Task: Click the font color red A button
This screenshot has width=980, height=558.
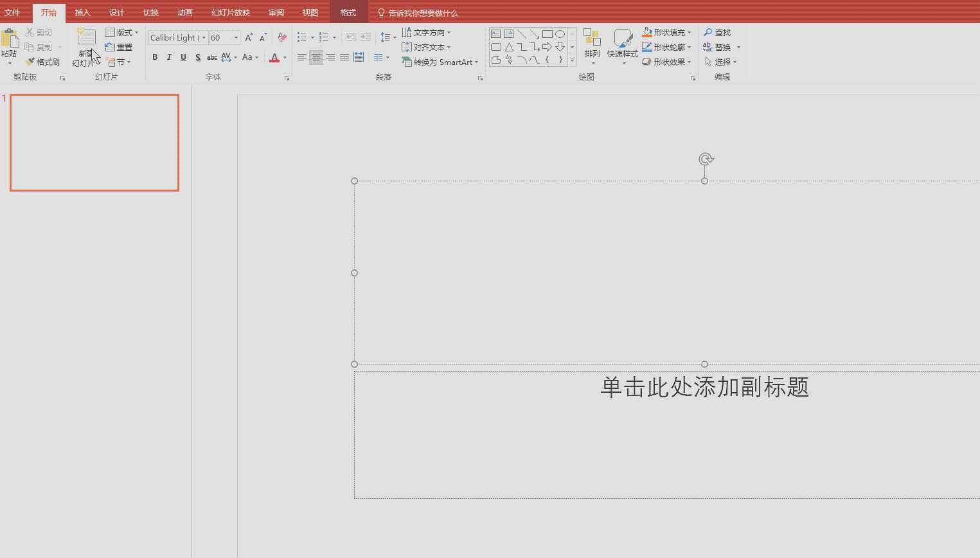Action: pyautogui.click(x=274, y=57)
